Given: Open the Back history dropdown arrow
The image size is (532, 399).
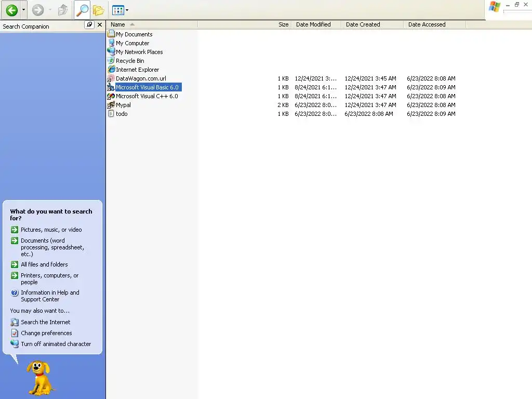Looking at the screenshot, I should [x=23, y=10].
